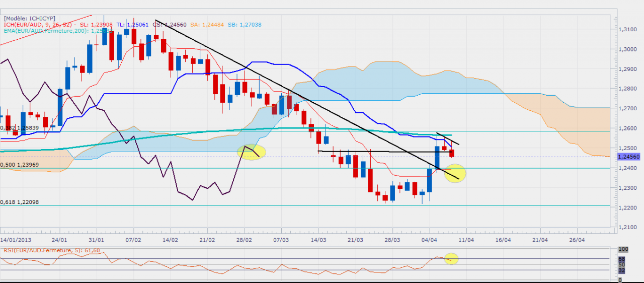
Task: Select the yellow ellipse in the RSI panel
Action: click(451, 259)
